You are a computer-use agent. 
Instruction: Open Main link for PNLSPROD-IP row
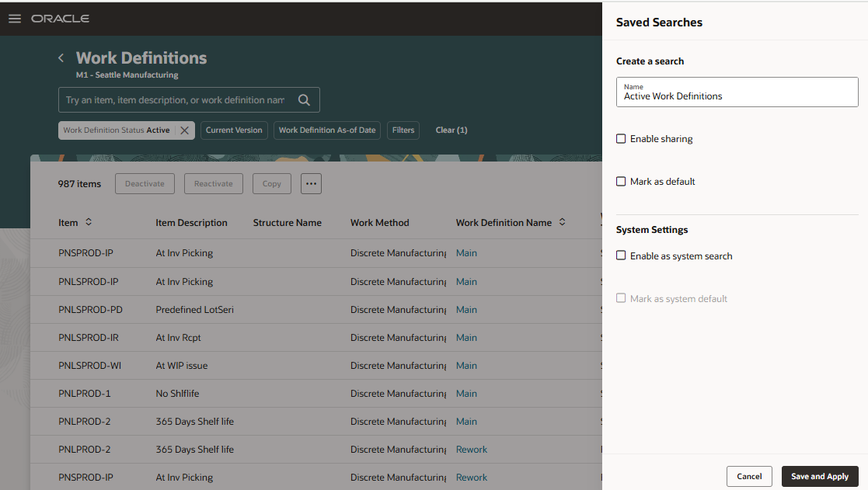(467, 282)
